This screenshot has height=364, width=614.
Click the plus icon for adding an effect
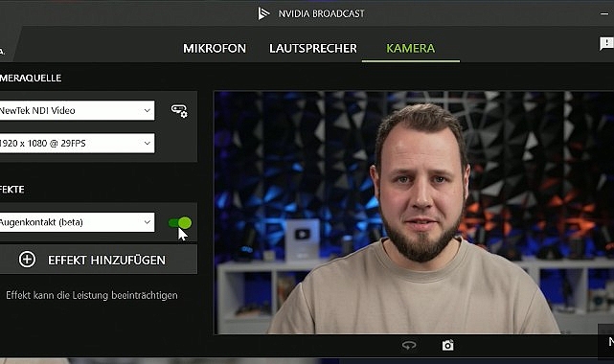click(27, 259)
